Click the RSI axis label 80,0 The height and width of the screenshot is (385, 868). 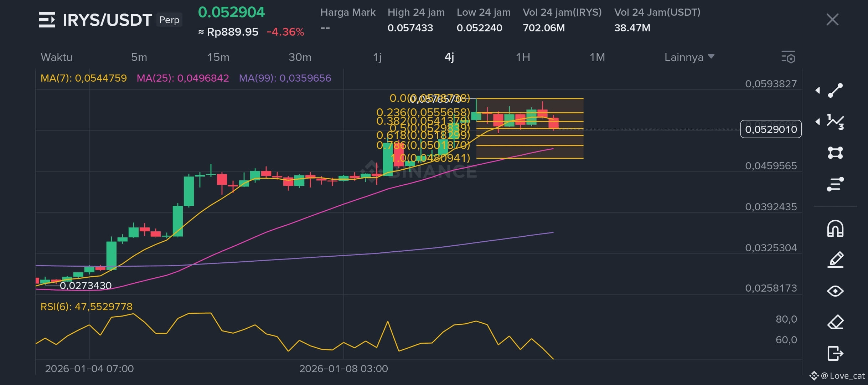[786, 319]
